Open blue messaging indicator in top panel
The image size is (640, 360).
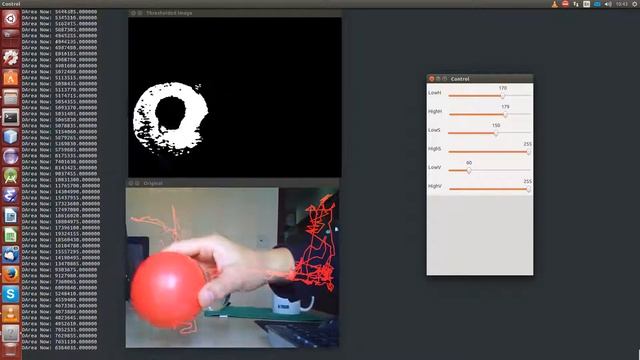[597, 4]
